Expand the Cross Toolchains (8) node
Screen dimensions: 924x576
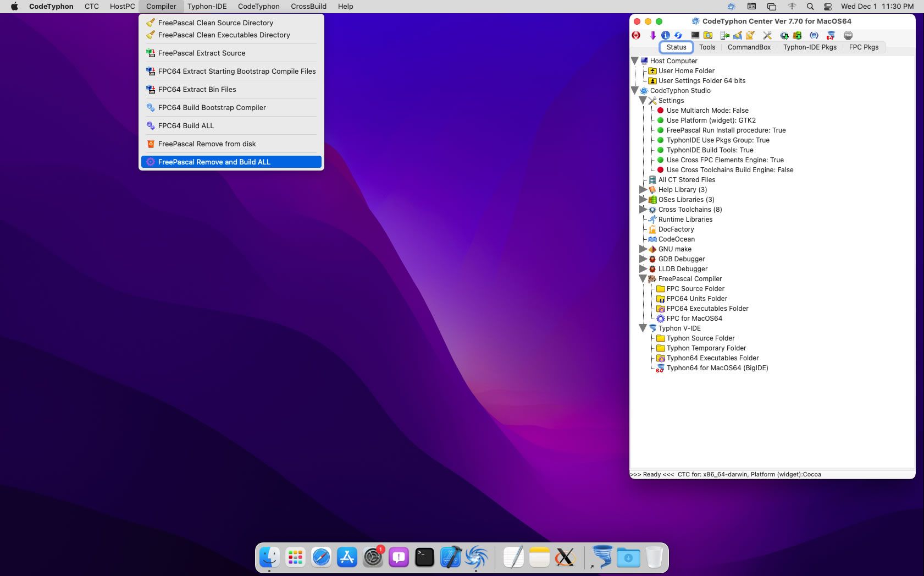[643, 209]
